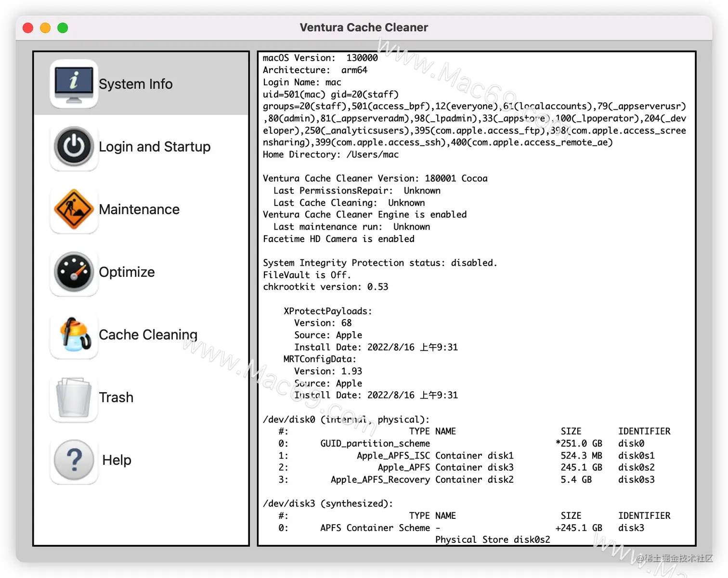Click 'Ventura Cache Cleaner Engine is enabled'
The height and width of the screenshot is (578, 728).
(x=364, y=215)
